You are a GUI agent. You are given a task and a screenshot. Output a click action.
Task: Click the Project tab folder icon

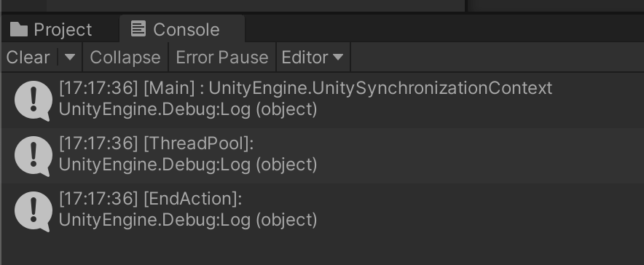point(18,30)
